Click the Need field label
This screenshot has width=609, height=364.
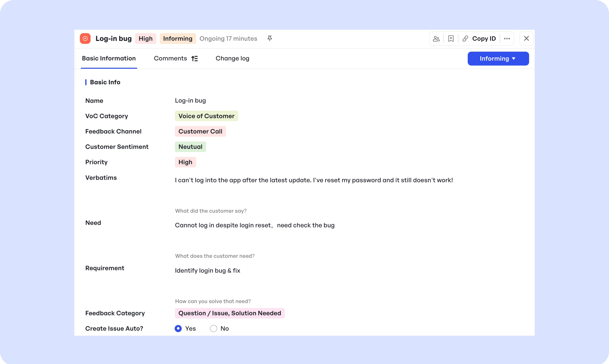(x=93, y=223)
